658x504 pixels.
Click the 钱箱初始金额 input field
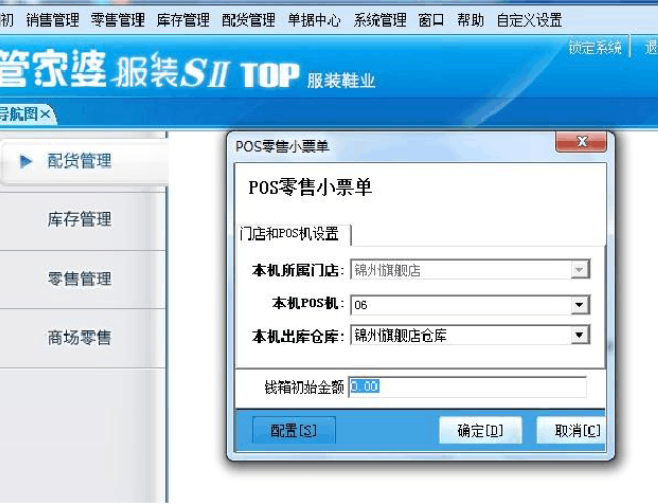coord(467,386)
